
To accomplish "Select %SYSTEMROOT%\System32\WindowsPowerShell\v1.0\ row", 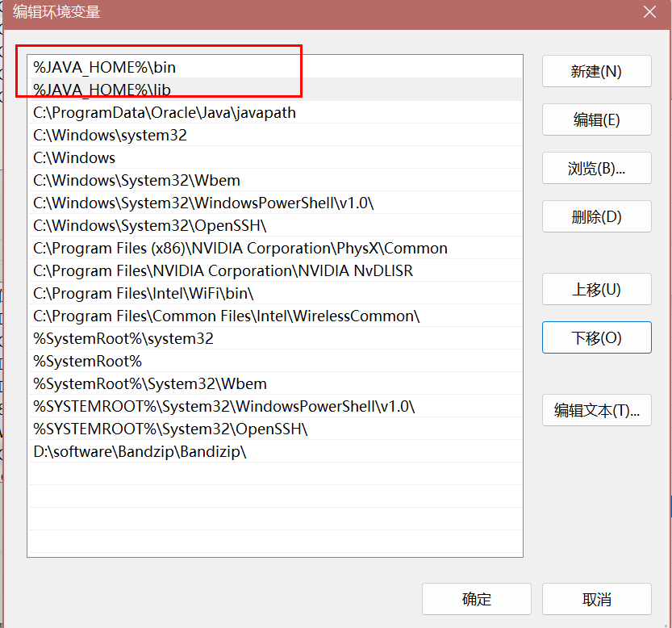I will (x=275, y=406).
